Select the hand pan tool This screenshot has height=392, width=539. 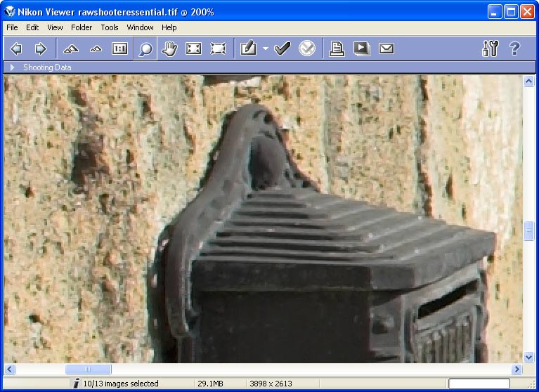point(169,48)
